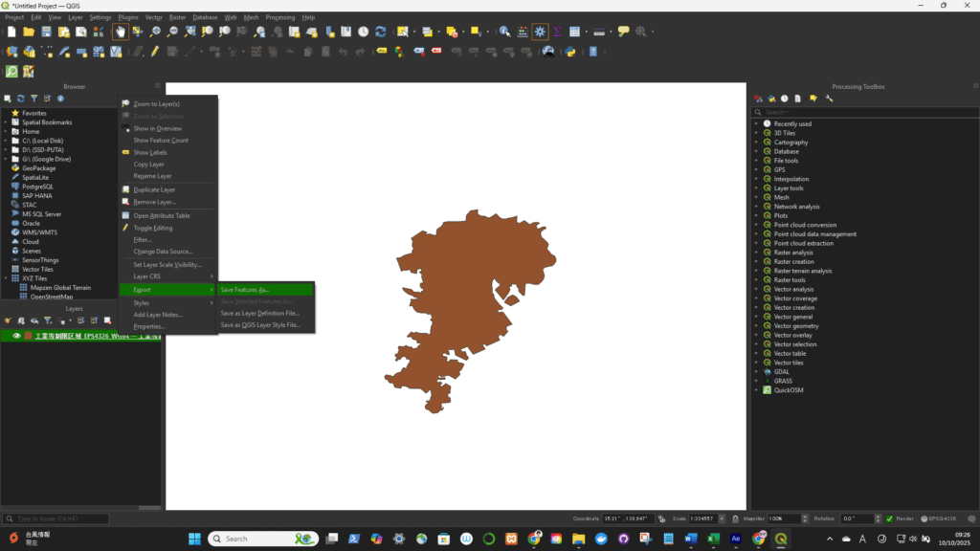Click the Statistical Summary sigma icon

pyautogui.click(x=557, y=32)
